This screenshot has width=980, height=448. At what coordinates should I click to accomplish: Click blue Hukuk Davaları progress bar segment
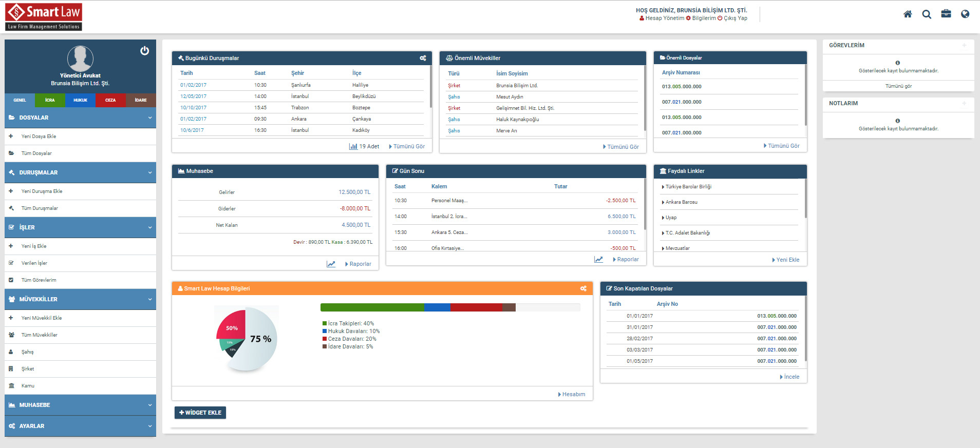point(437,307)
